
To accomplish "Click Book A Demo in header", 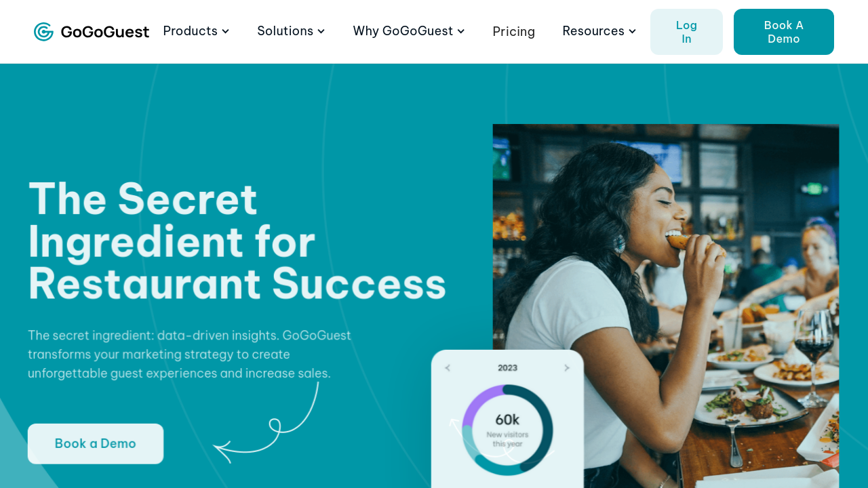I will pos(784,32).
